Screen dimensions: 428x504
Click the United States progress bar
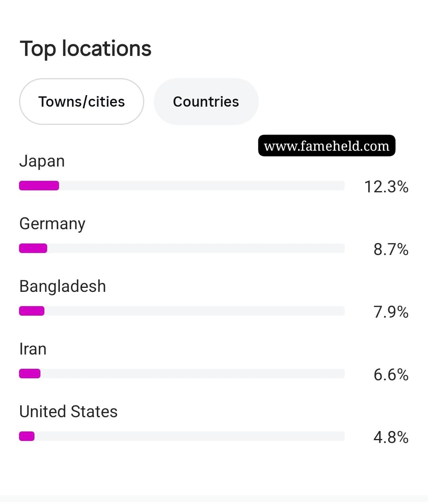pyautogui.click(x=182, y=436)
